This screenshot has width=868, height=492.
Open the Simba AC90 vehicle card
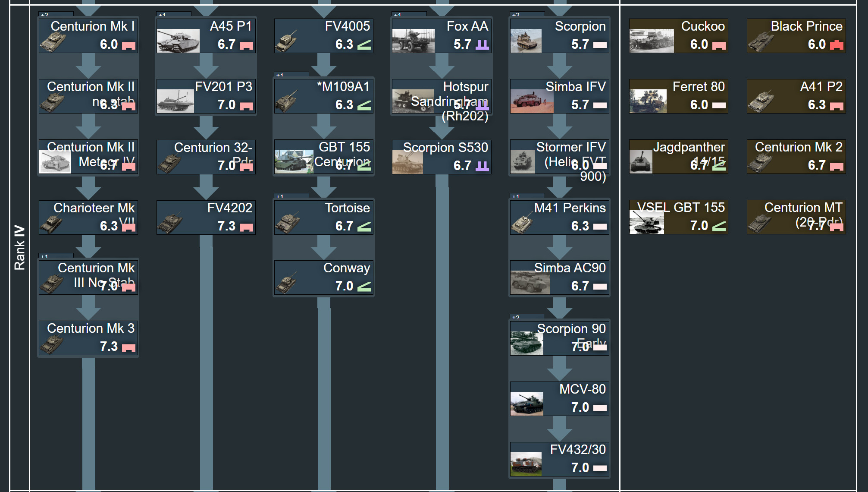(x=559, y=278)
